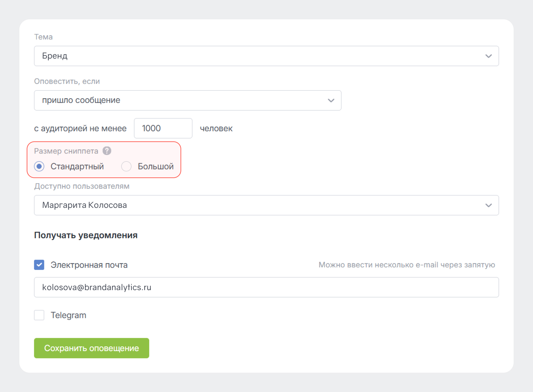The image size is (533, 392).
Task: Click the chevron arrow in Тема dropdown
Action: 488,56
